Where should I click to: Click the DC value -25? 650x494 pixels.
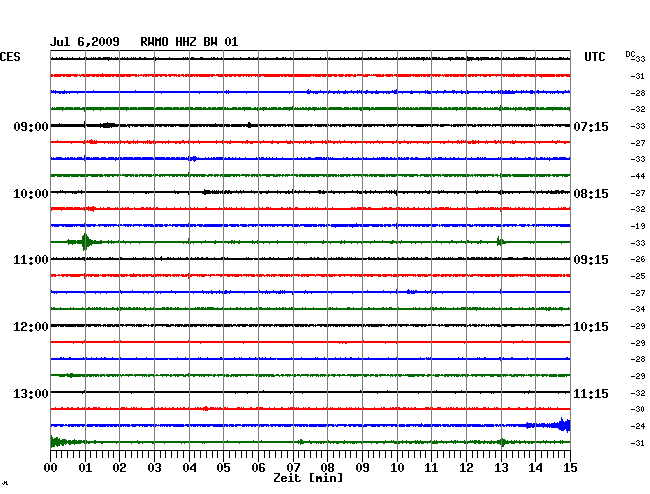638,276
